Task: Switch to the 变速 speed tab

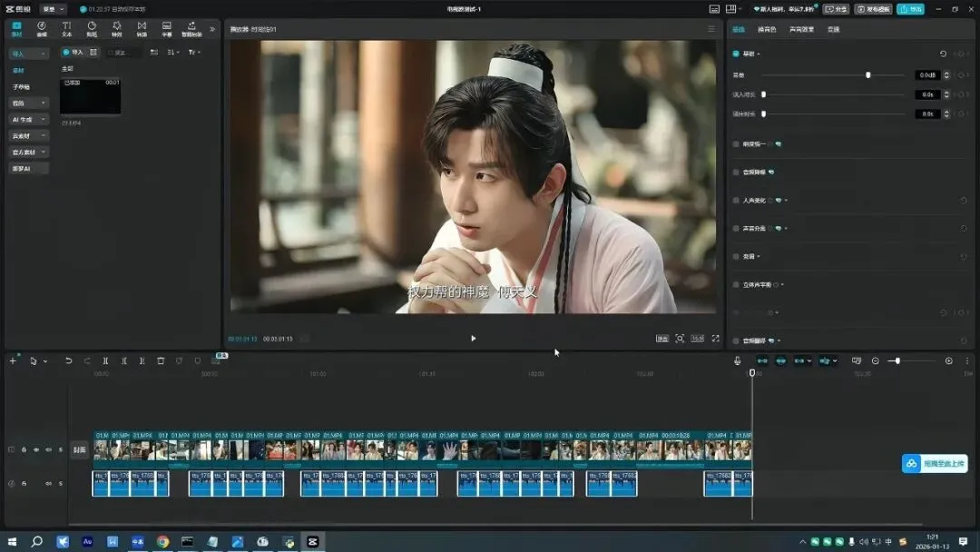Action: [833, 29]
